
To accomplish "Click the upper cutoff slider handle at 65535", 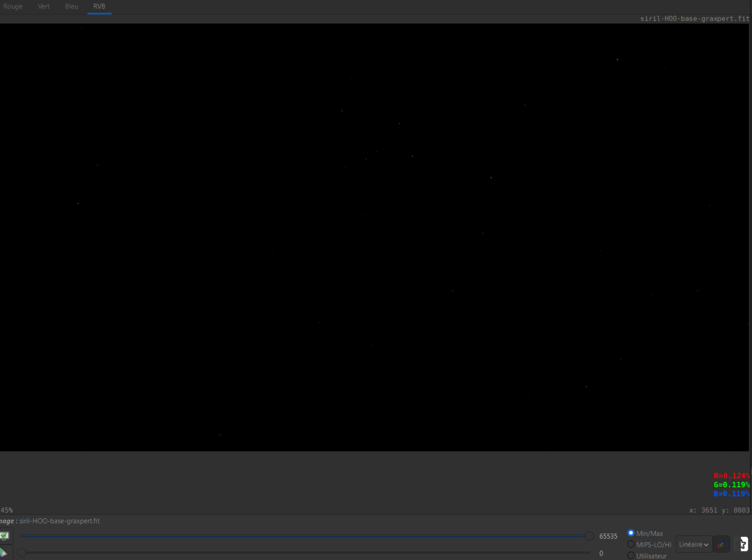I will point(589,536).
